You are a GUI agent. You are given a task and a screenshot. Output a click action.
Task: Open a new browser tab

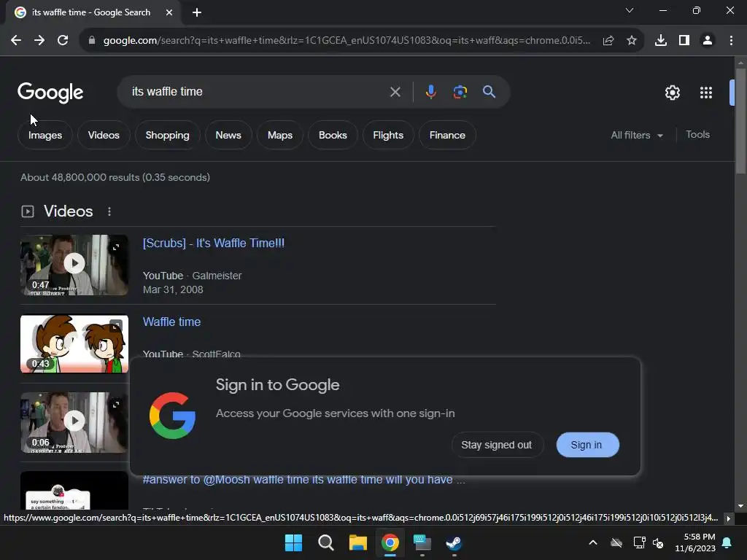coord(197,12)
